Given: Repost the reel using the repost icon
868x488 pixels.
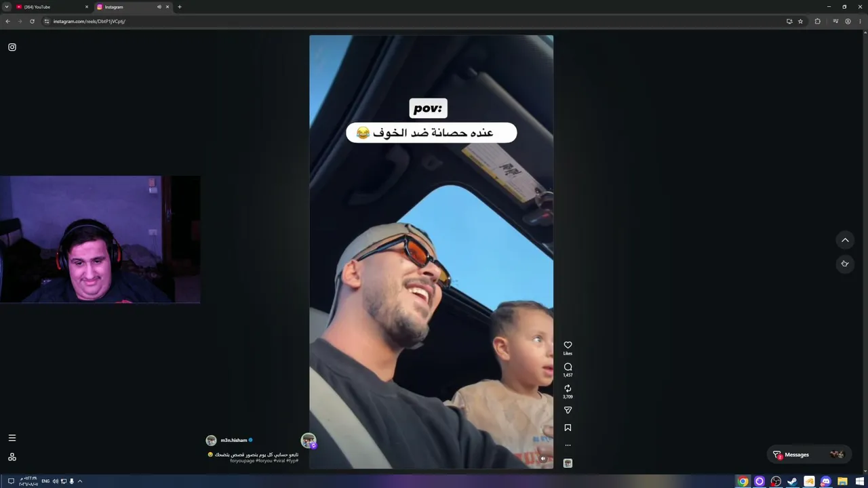Looking at the screenshot, I should pyautogui.click(x=568, y=388).
